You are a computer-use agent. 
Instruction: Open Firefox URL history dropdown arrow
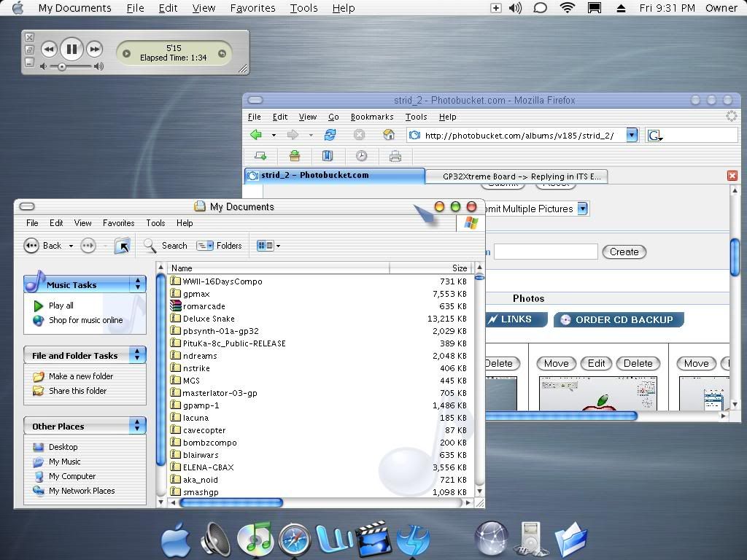(x=632, y=135)
